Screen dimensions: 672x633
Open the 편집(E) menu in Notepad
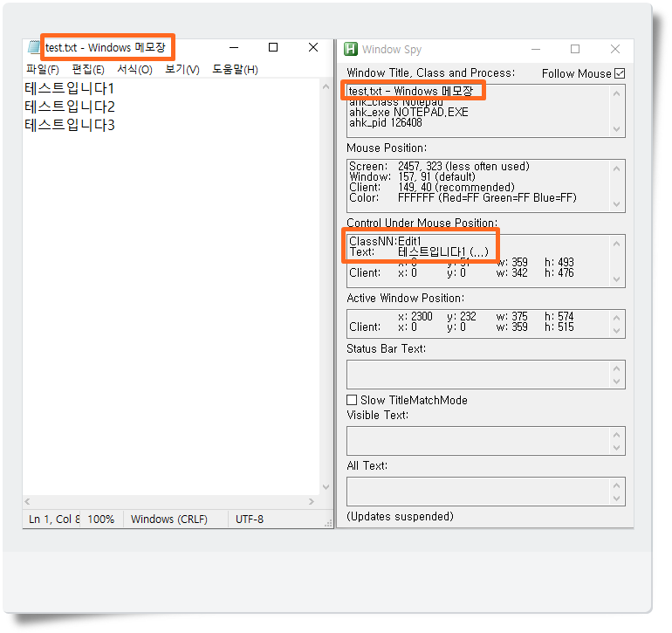tap(88, 70)
